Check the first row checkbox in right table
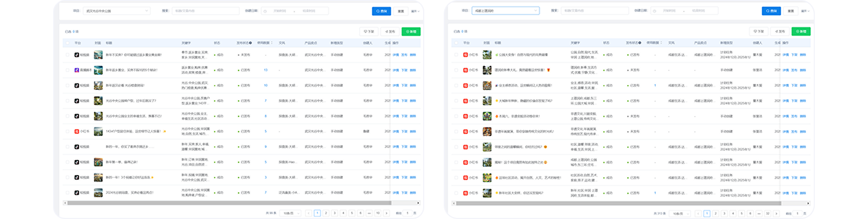This screenshot has width=868, height=219. (457, 55)
